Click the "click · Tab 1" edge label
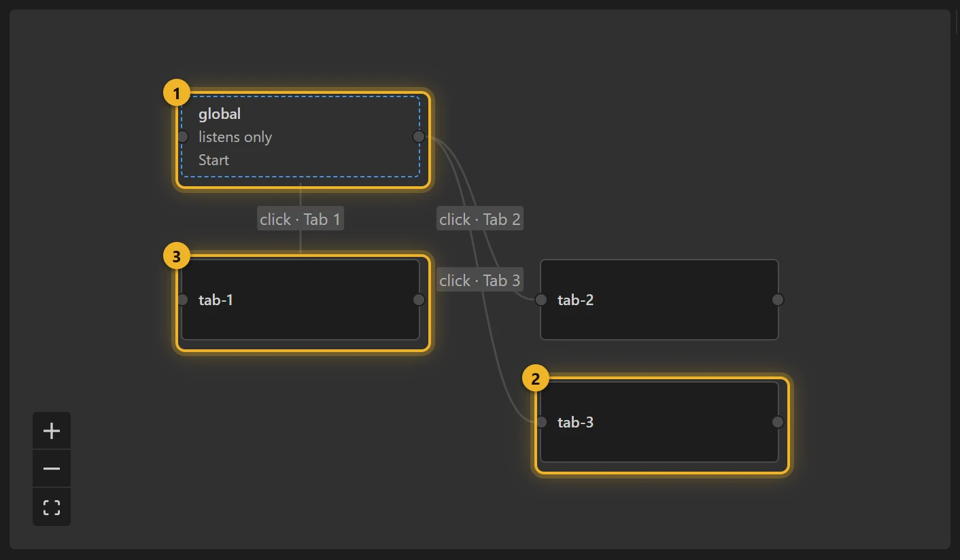960x560 pixels. (301, 220)
